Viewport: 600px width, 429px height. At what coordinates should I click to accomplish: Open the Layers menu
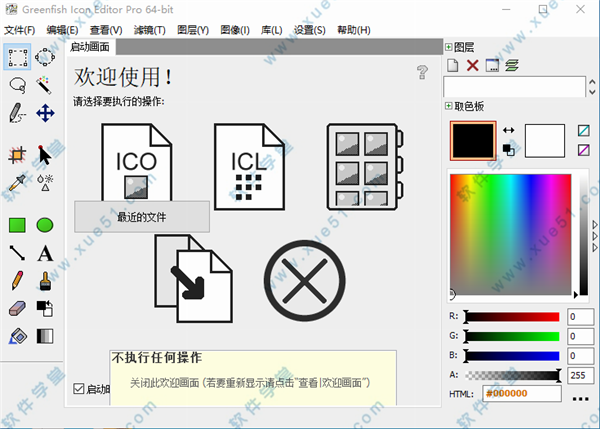193,30
